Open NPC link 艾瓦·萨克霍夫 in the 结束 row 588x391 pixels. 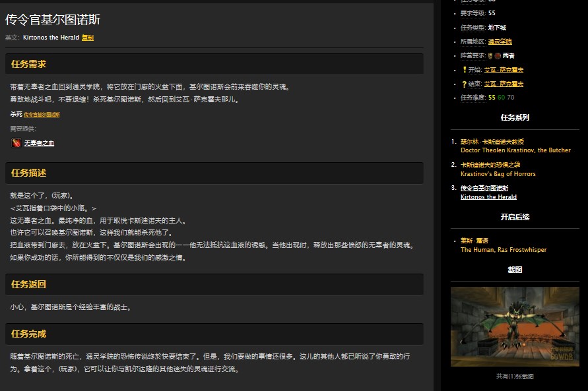(503, 84)
